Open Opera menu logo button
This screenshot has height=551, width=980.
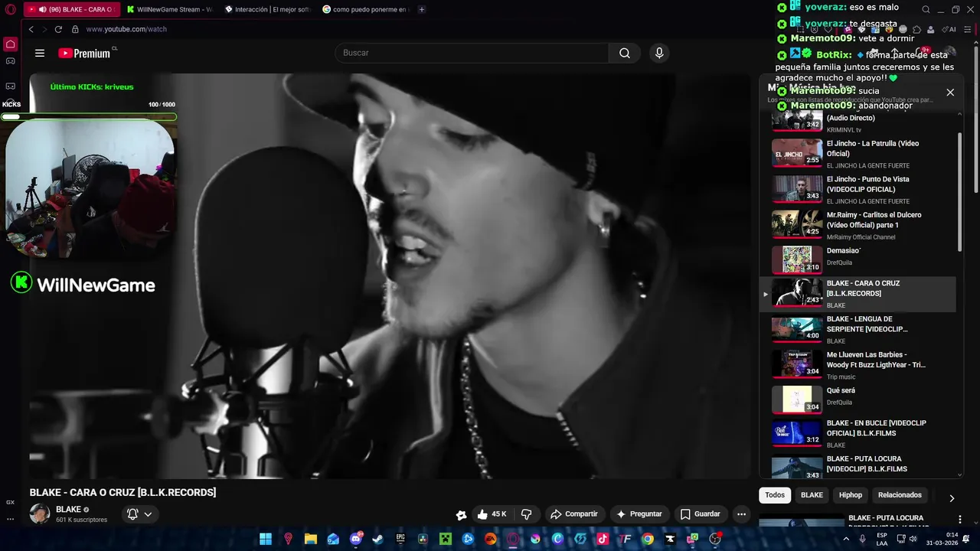(9, 9)
